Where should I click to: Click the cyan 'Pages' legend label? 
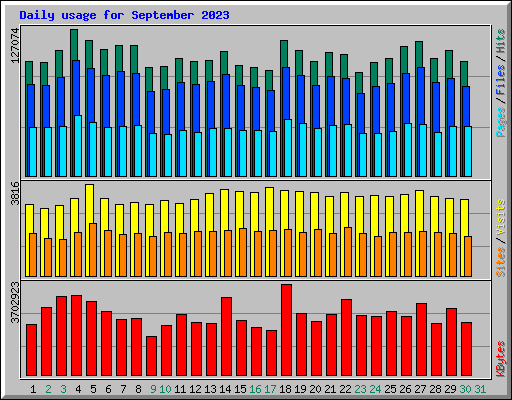(500, 122)
